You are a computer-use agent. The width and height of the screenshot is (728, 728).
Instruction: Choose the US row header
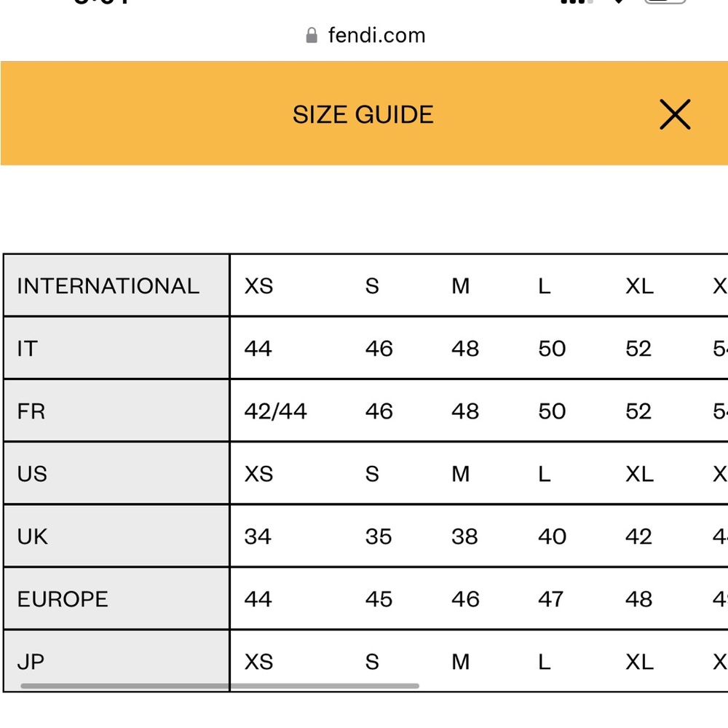click(x=32, y=474)
